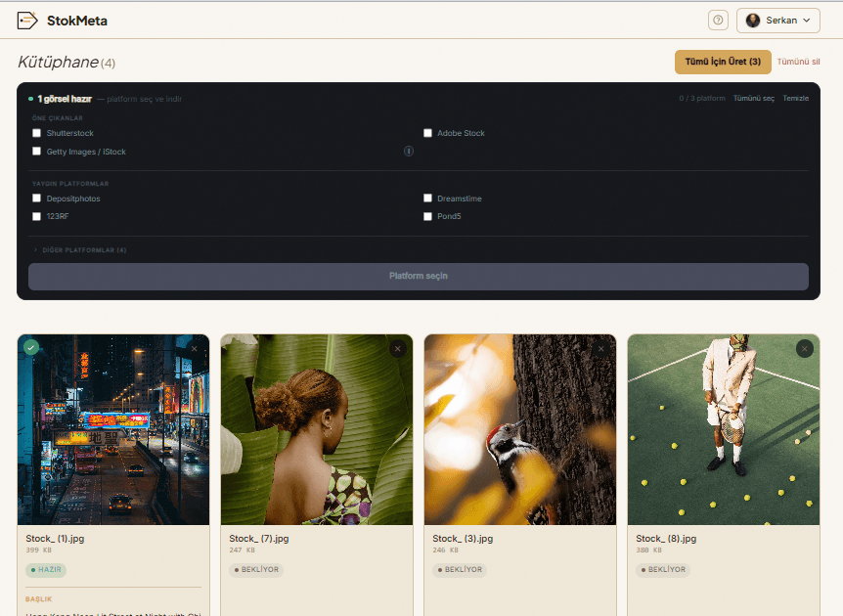Check the Shutterstock checkbox
Viewport: 843px width, 616px height.
coord(36,133)
